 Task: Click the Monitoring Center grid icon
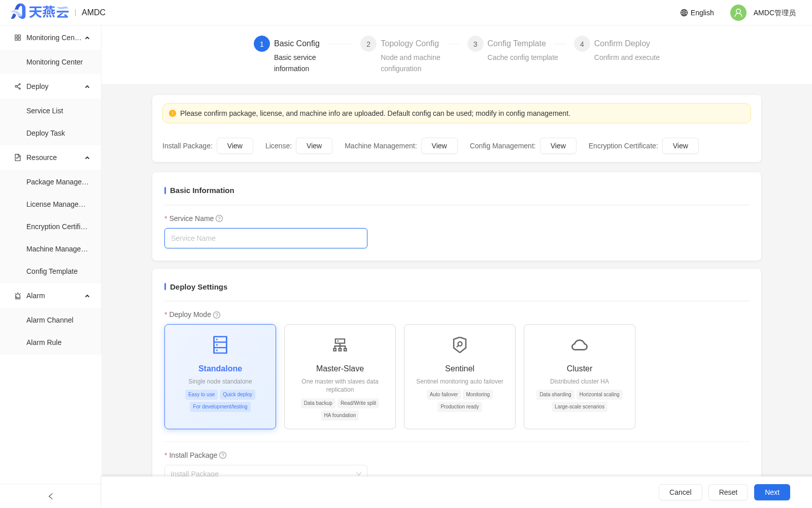click(18, 38)
